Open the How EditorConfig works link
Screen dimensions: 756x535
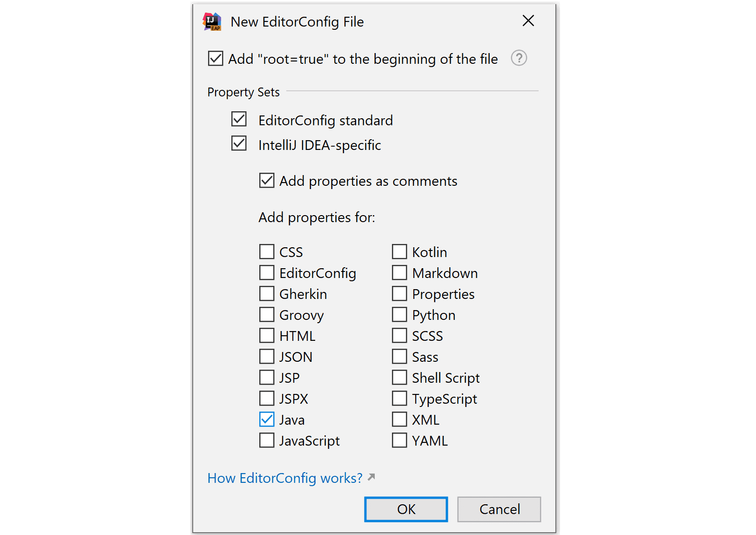pos(285,478)
